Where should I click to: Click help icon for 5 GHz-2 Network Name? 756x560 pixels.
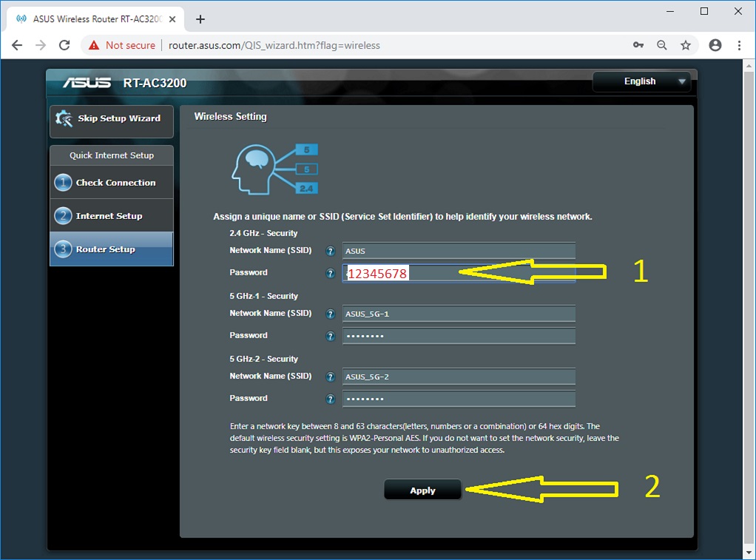[330, 377]
